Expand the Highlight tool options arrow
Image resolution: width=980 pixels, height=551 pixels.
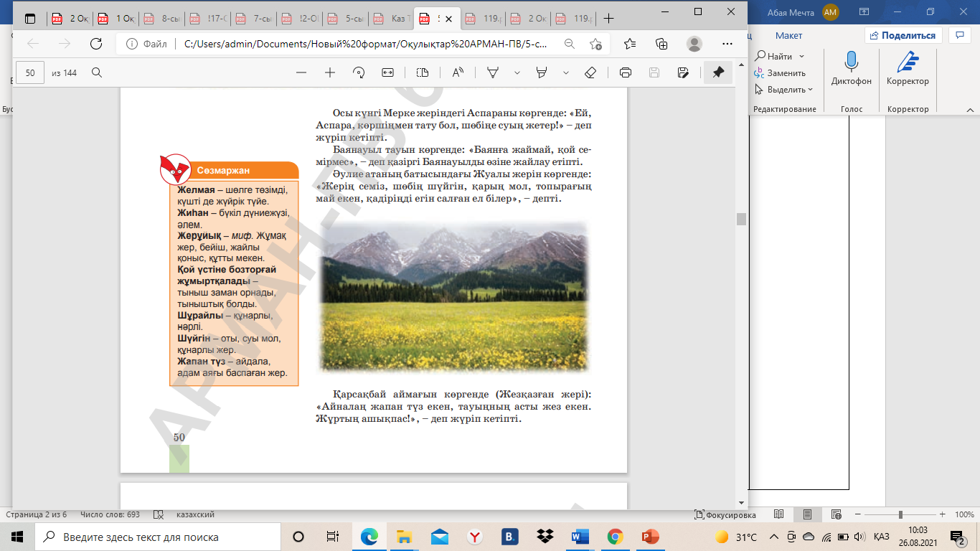tap(566, 72)
